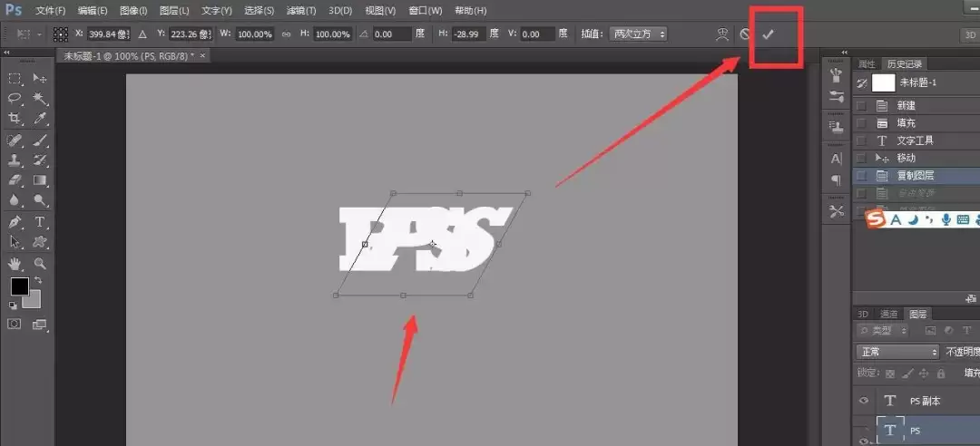The width and height of the screenshot is (980, 446).
Task: Choose the Crop tool
Action: click(x=15, y=119)
